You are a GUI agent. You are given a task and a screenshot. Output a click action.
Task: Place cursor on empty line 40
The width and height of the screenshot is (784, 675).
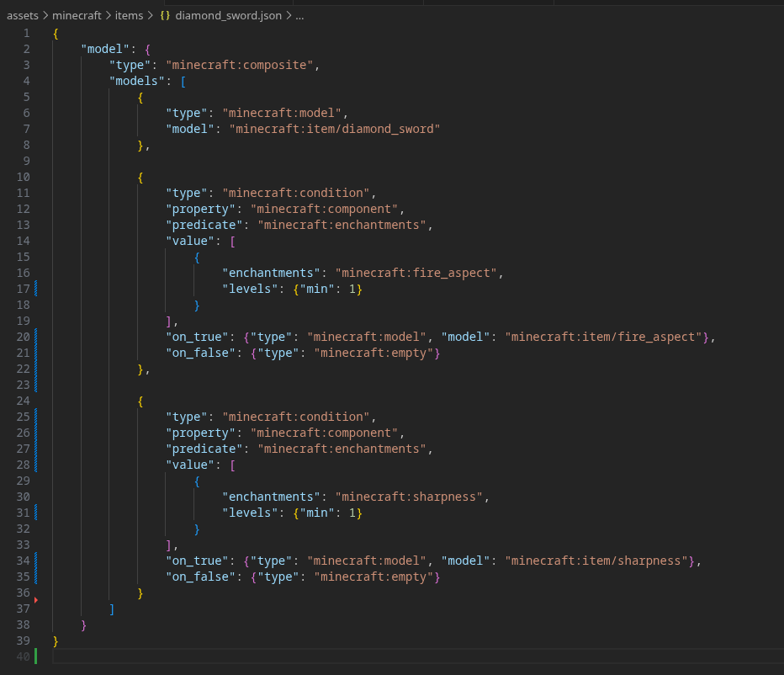[252, 656]
